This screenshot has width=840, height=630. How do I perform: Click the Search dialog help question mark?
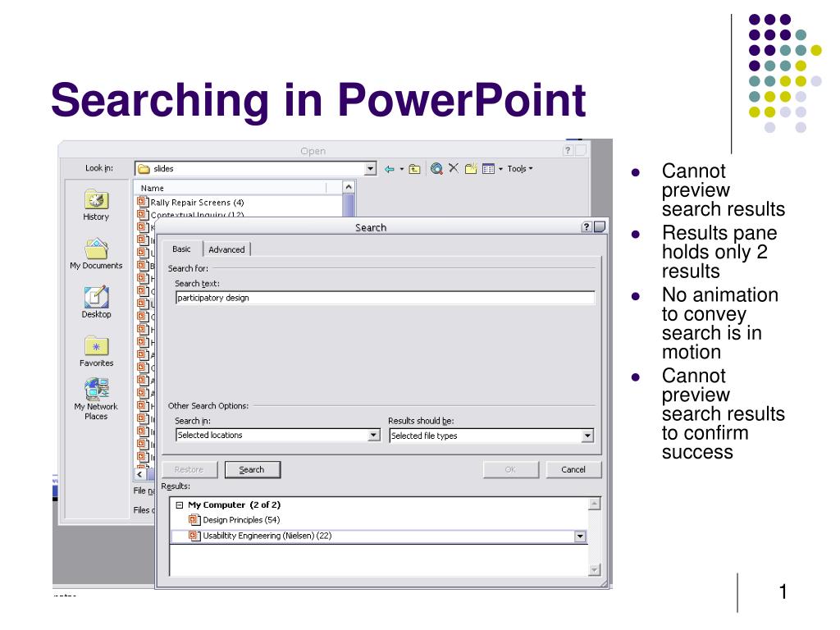[x=587, y=227]
